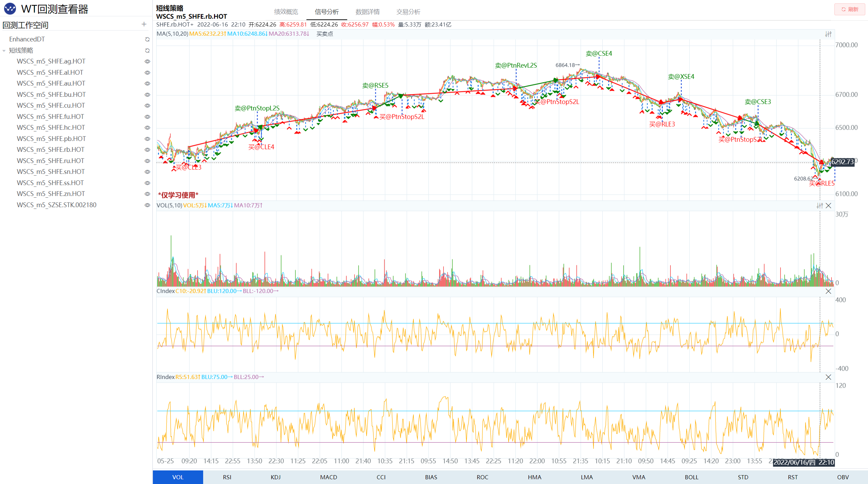Toggle eye icon for WSCS_m5_SZSE.STK.002180
Screen dimensions: 868x484
pos(147,205)
